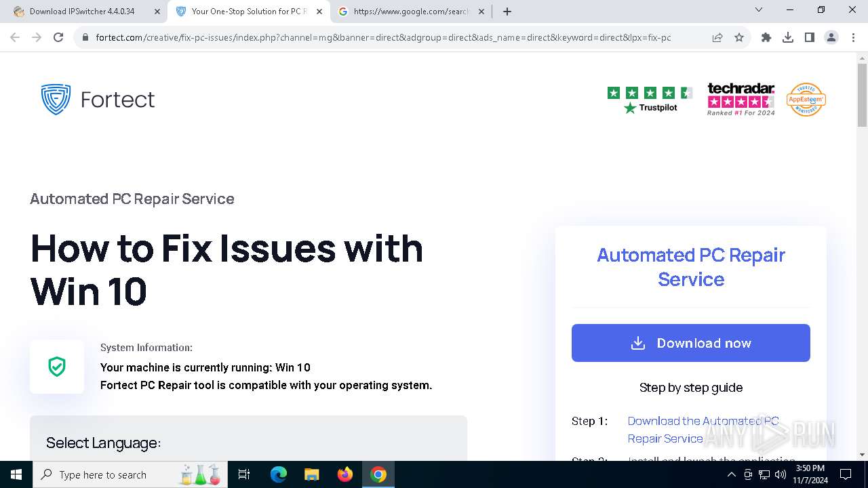The image size is (868, 488).
Task: Click the Fortect logo
Action: coord(98,100)
